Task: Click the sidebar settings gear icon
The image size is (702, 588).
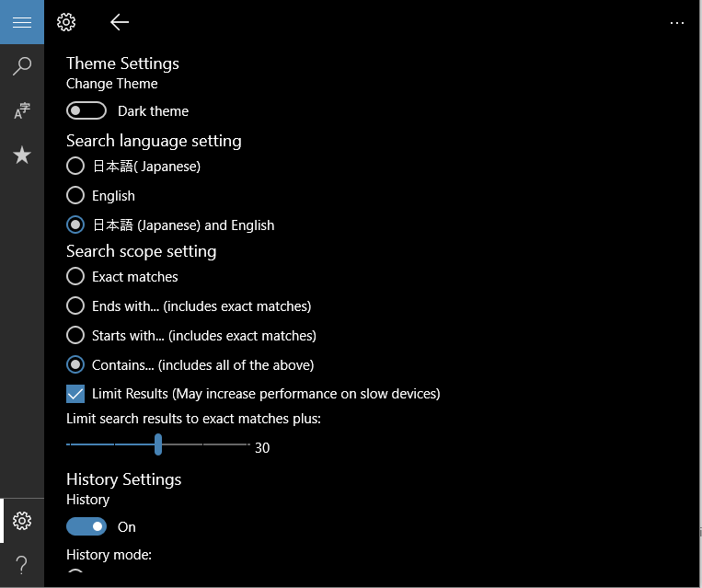Action: (x=22, y=521)
